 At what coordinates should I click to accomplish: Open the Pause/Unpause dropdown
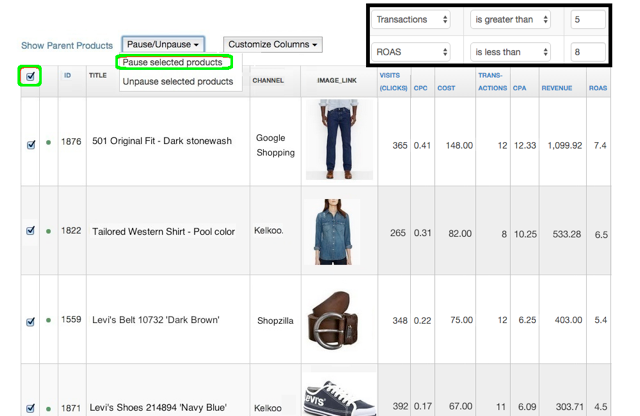[x=163, y=45]
